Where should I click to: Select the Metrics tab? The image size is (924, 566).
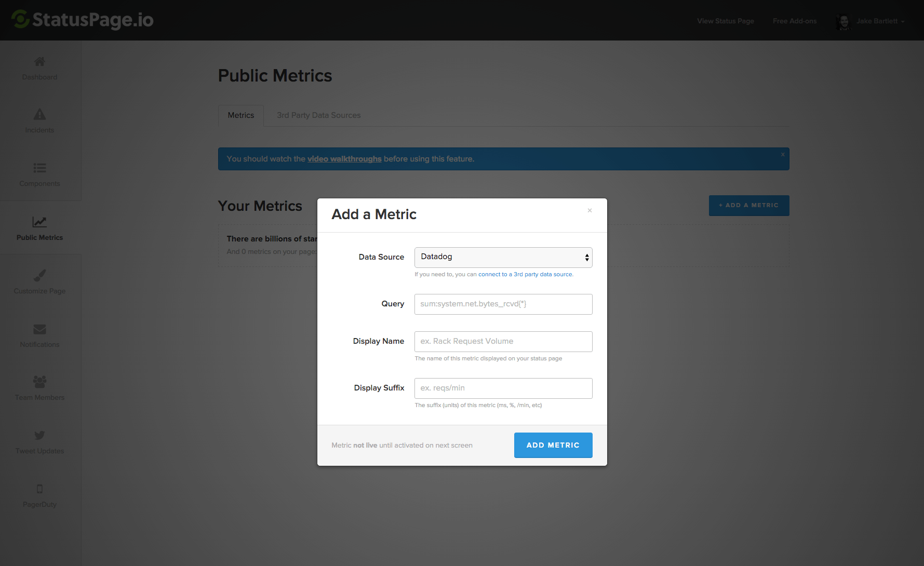click(241, 115)
